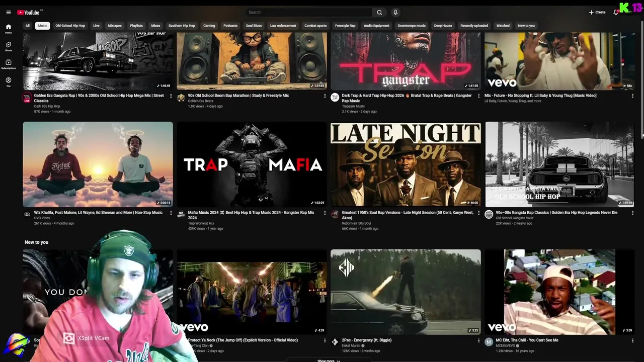
Task: Click the search magnifier button
Action: click(x=379, y=12)
